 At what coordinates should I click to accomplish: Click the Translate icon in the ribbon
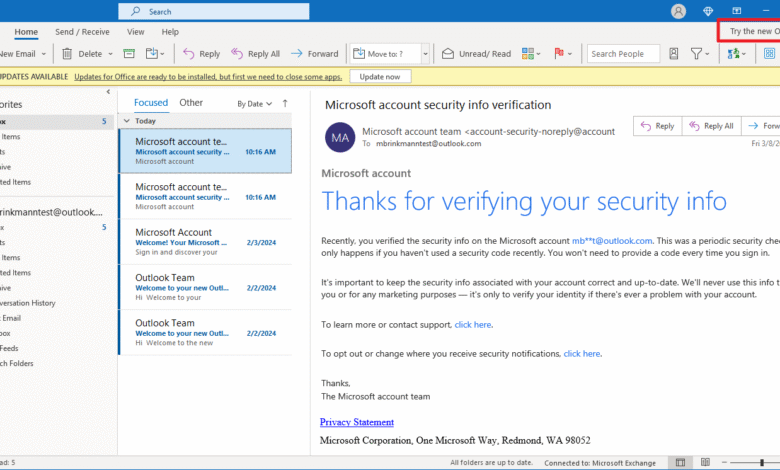[x=733, y=53]
